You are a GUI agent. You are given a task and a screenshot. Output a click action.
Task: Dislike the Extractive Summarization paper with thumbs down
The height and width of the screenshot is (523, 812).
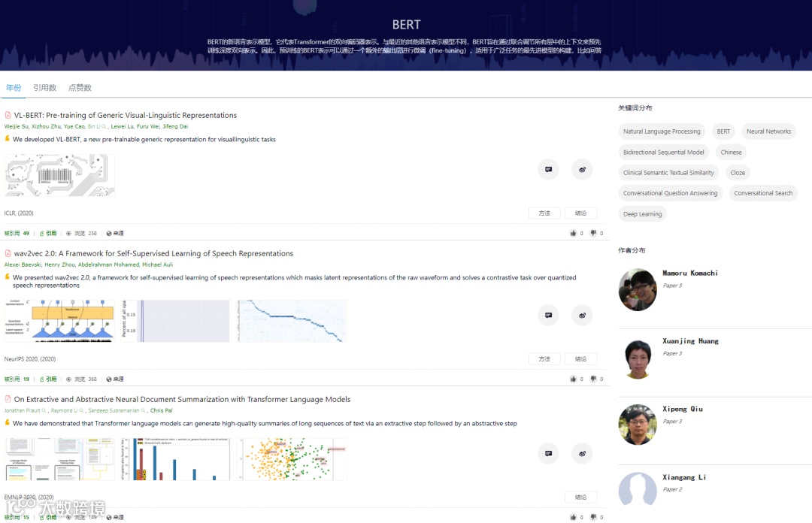593,517
